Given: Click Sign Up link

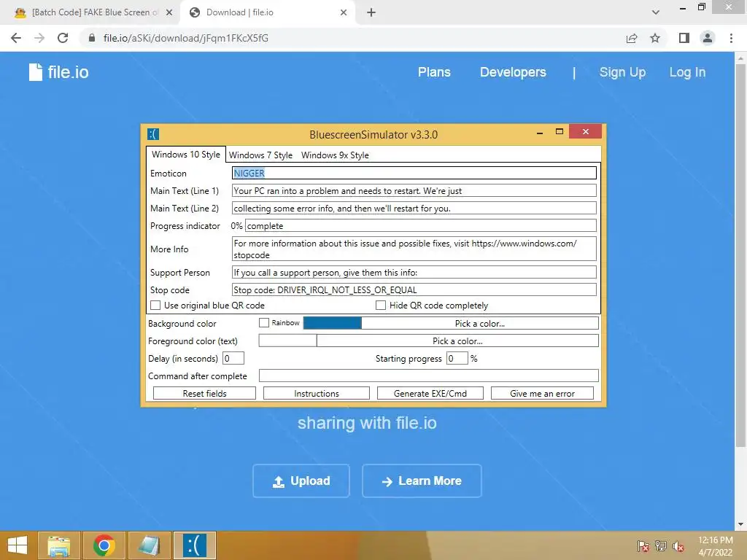Looking at the screenshot, I should coord(622,72).
